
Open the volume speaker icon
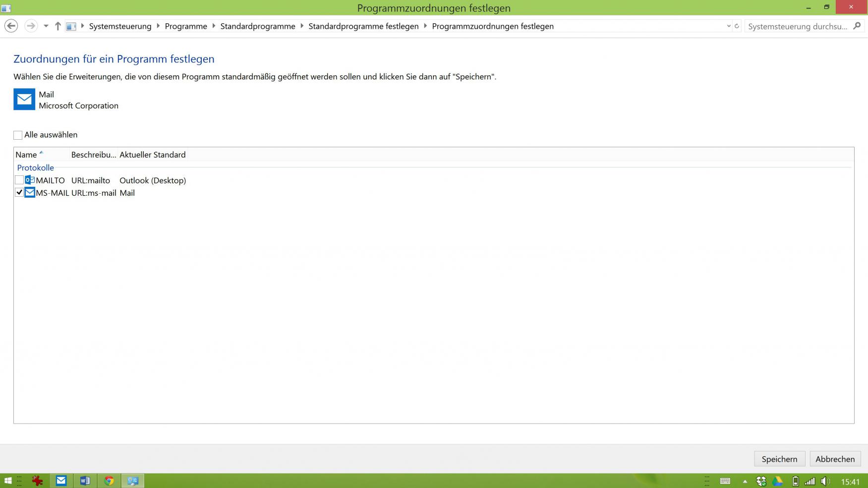coord(825,481)
